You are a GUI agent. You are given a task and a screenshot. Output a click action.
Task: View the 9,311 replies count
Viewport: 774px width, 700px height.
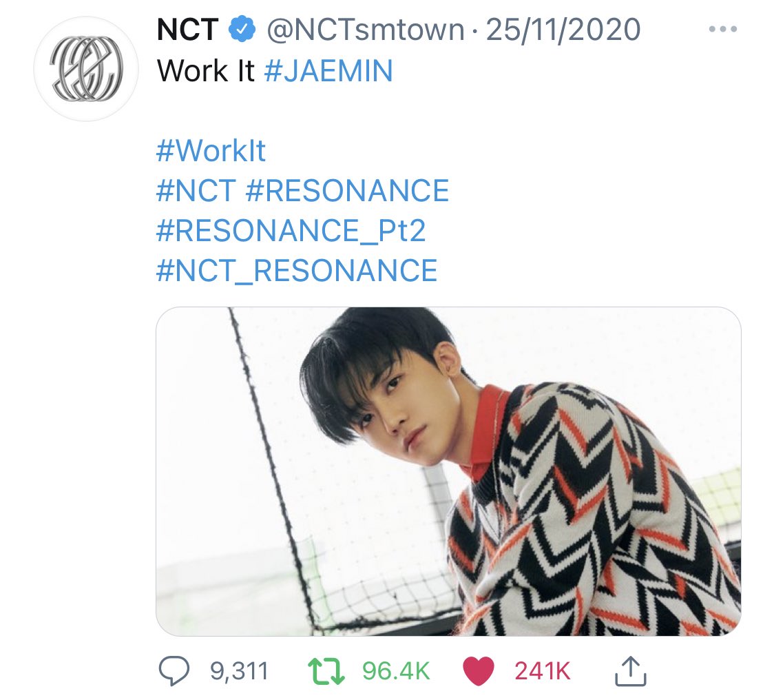point(240,671)
